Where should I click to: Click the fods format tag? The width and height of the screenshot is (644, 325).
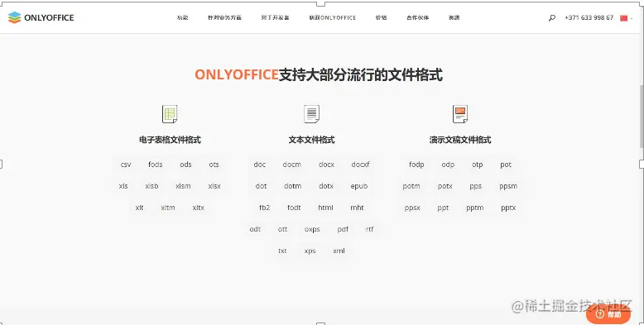(156, 165)
